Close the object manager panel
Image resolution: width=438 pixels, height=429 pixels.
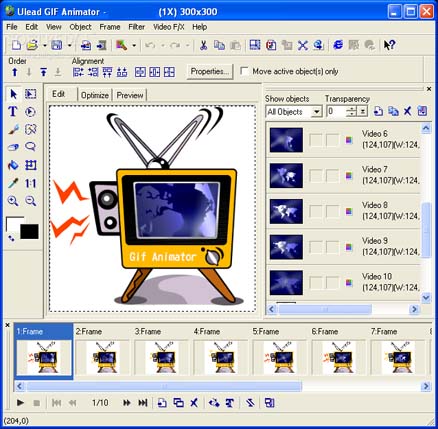pos(429,89)
